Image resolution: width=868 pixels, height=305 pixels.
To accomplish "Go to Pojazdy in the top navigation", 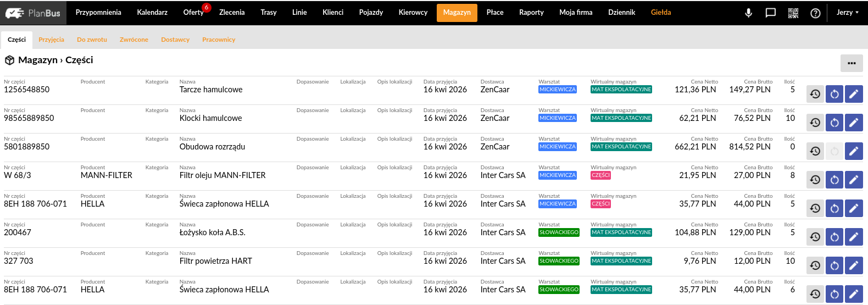I will pyautogui.click(x=371, y=13).
